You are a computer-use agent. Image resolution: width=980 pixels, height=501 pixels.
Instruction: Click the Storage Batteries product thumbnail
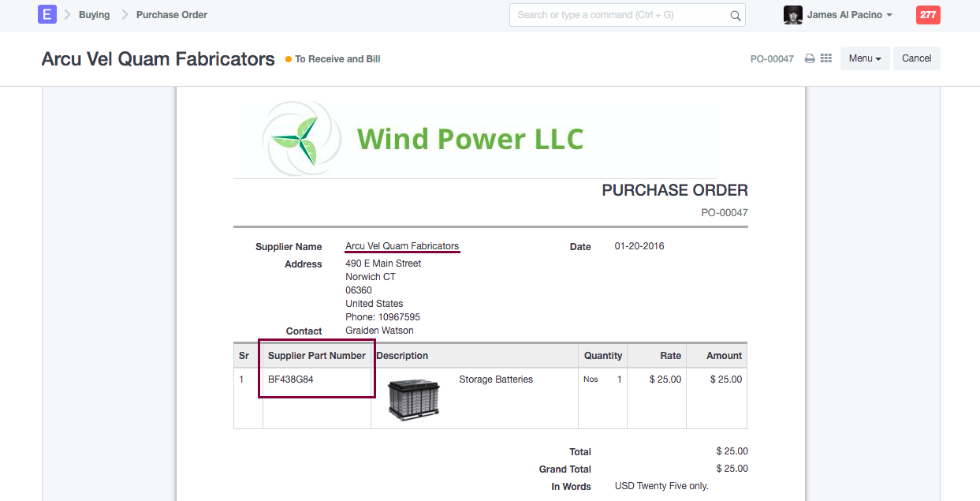click(414, 399)
